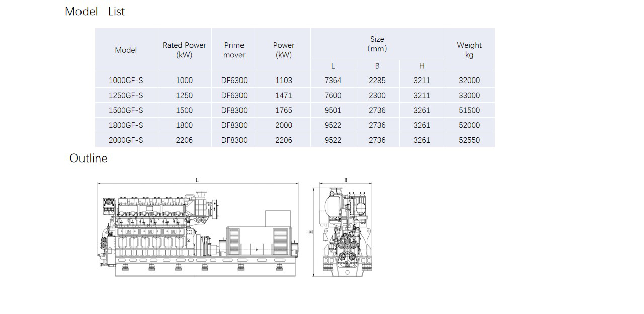This screenshot has height=314, width=644.
Task: Click the 'B' size sub-header
Action: (377, 66)
